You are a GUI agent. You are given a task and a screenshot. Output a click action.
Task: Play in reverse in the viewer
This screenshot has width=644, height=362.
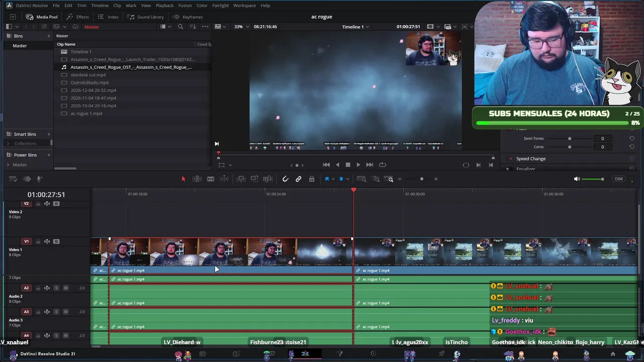coord(337,165)
